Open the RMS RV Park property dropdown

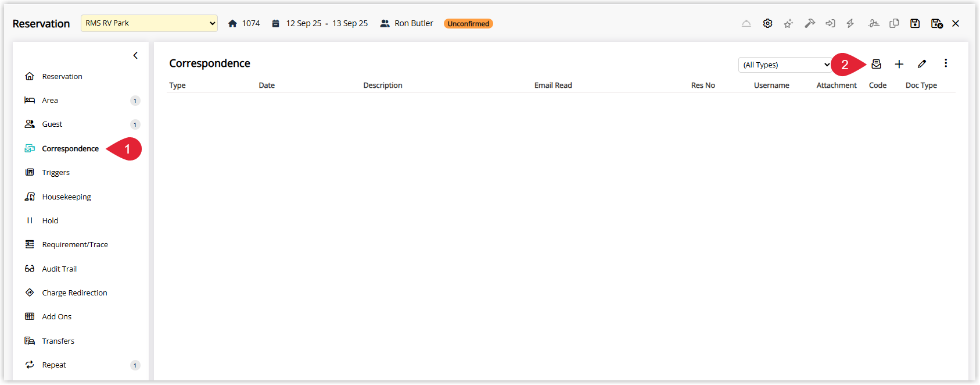(149, 23)
